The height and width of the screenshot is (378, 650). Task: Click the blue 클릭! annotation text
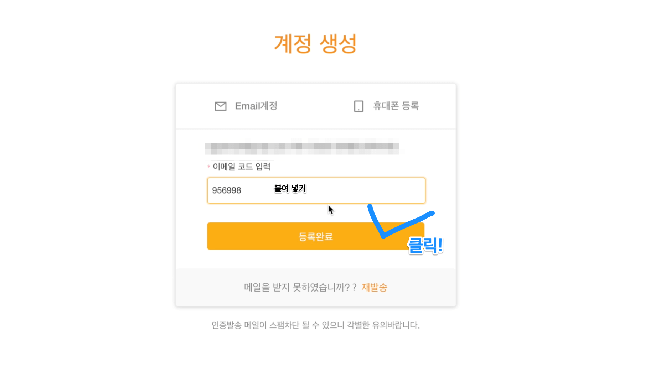[x=425, y=245]
